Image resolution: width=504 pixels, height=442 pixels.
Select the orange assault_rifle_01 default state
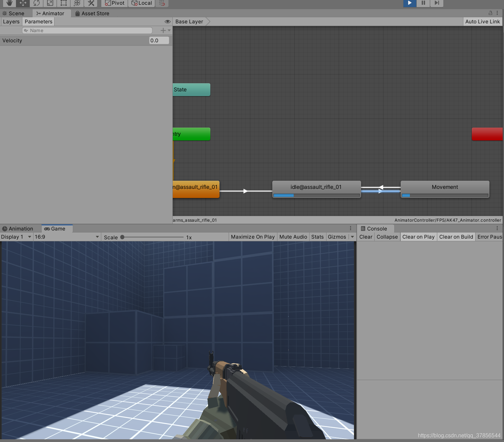tap(196, 189)
